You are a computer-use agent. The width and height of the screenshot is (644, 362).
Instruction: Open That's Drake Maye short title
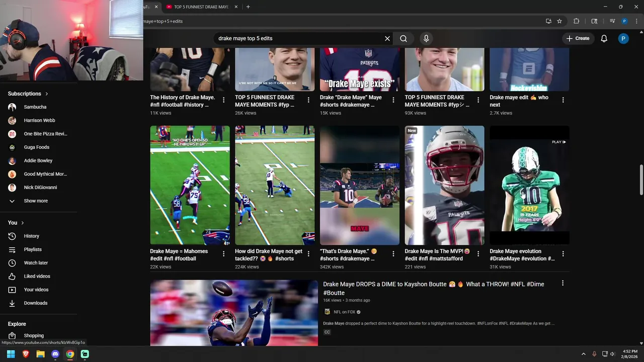(x=349, y=255)
